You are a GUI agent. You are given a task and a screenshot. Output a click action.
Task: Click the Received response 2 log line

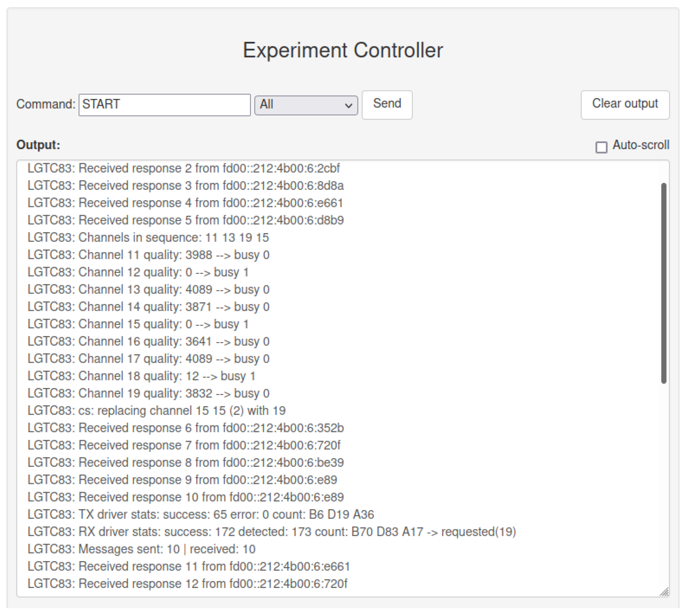point(183,168)
